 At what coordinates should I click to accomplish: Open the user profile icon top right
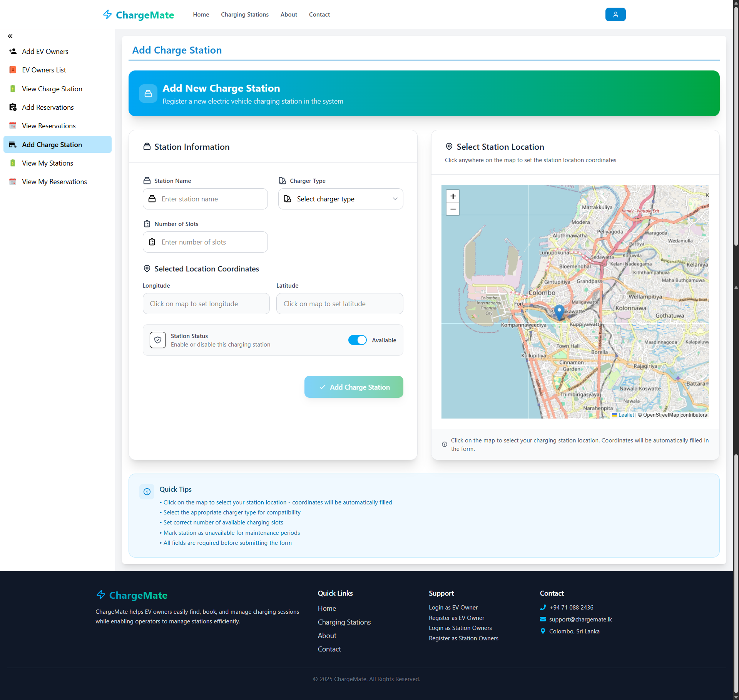click(615, 14)
